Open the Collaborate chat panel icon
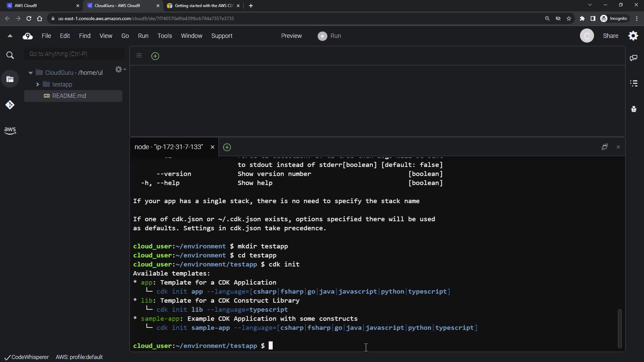Viewport: 644px width, 362px height. 633,58
